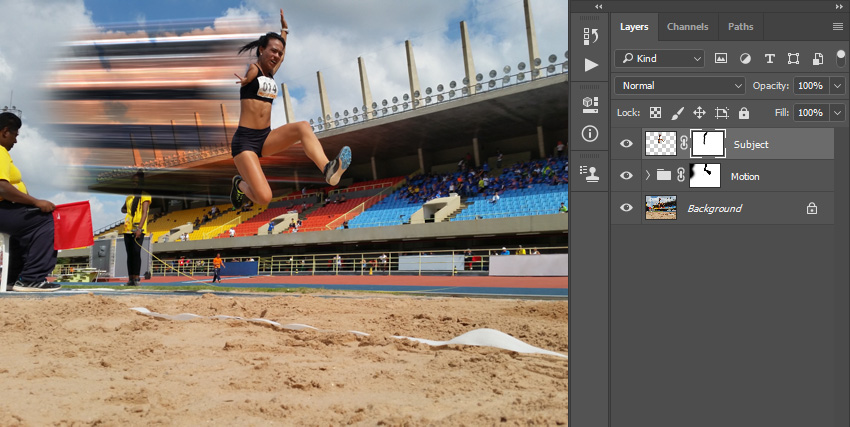Hide the Background layer
Screen dimensions: 850x427
[x=626, y=208]
